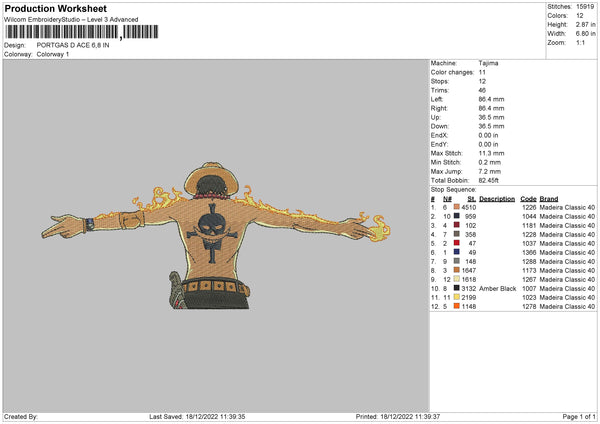
Task: Click the Left value 86.4 mm
Action: pyautogui.click(x=491, y=99)
